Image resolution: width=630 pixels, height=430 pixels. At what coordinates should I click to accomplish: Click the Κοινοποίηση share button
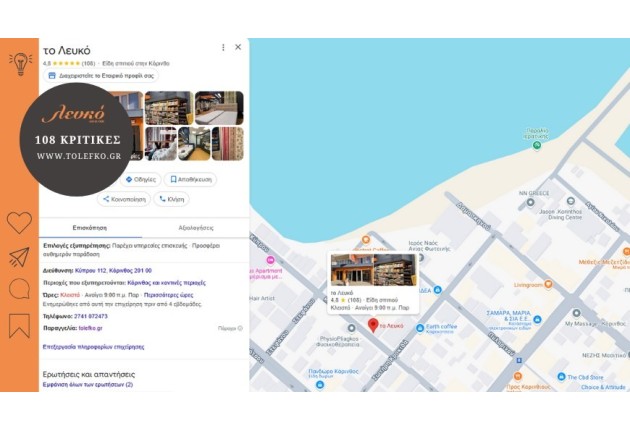124,199
